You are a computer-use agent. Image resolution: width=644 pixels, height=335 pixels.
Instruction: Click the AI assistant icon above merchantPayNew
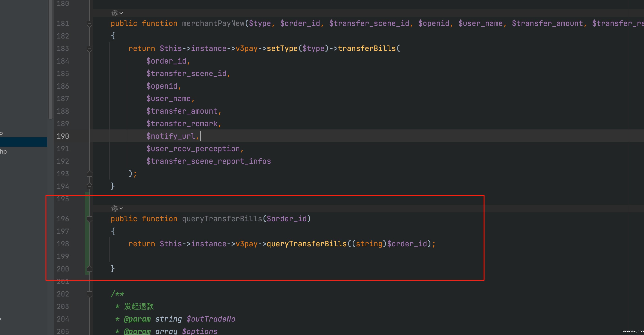(x=114, y=13)
